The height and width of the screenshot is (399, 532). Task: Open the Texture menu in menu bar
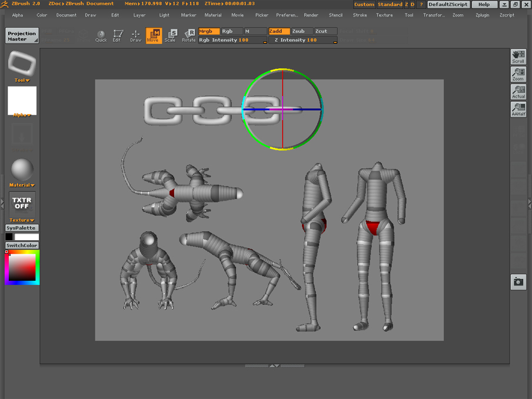click(x=384, y=15)
